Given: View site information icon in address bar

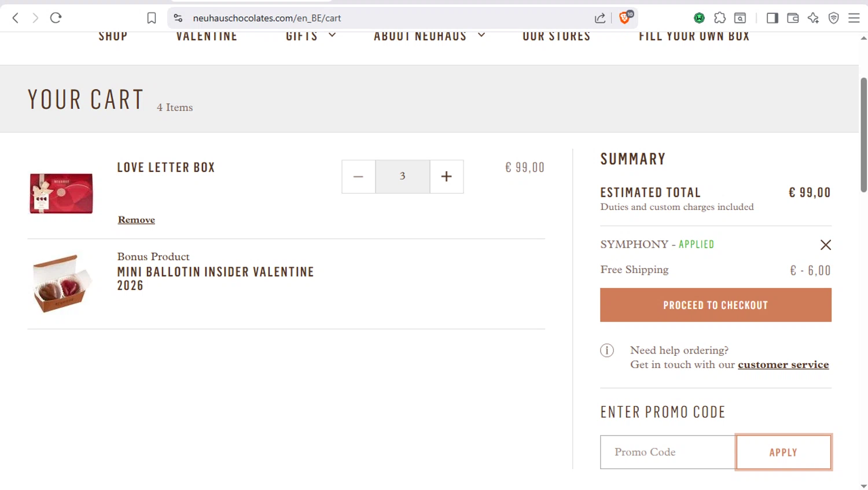Looking at the screenshot, I should pos(178,18).
